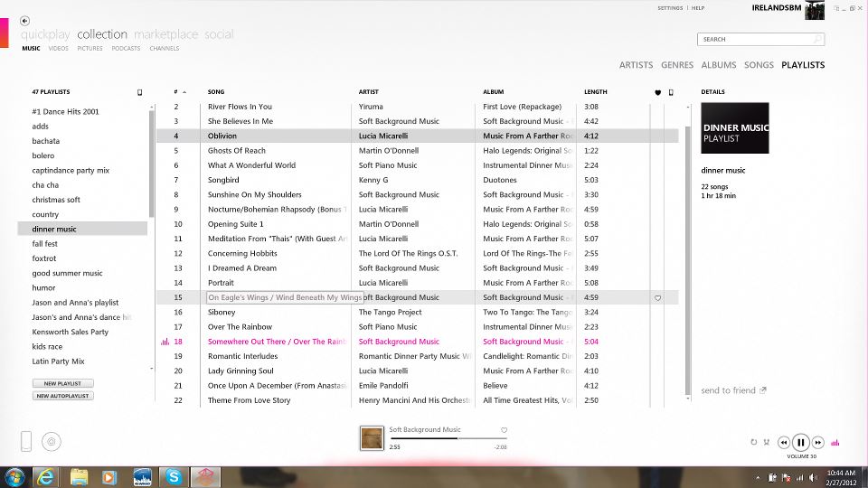This screenshot has width=868, height=488.
Task: Open the Videos sub-tab
Action: (x=58, y=49)
